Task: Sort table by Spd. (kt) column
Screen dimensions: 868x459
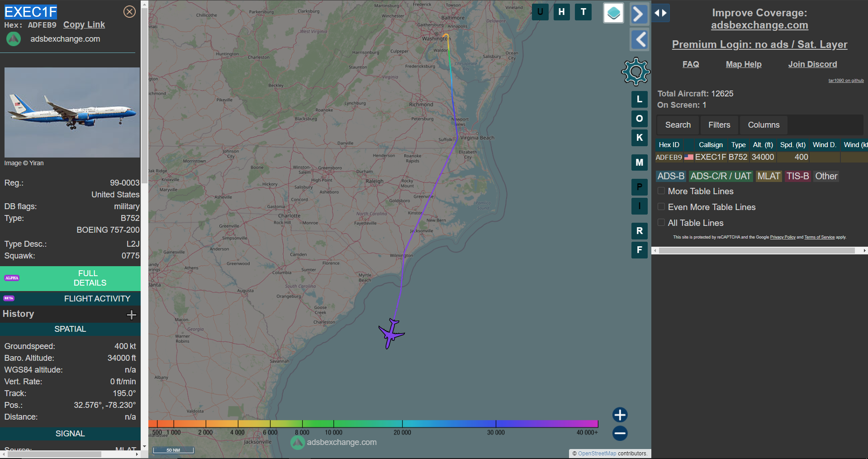Action: click(x=792, y=145)
